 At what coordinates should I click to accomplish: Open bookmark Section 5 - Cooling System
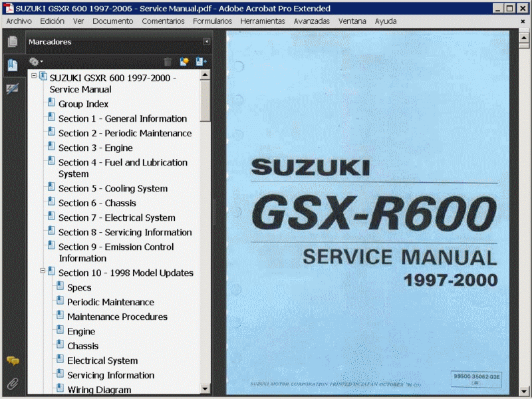click(x=113, y=188)
